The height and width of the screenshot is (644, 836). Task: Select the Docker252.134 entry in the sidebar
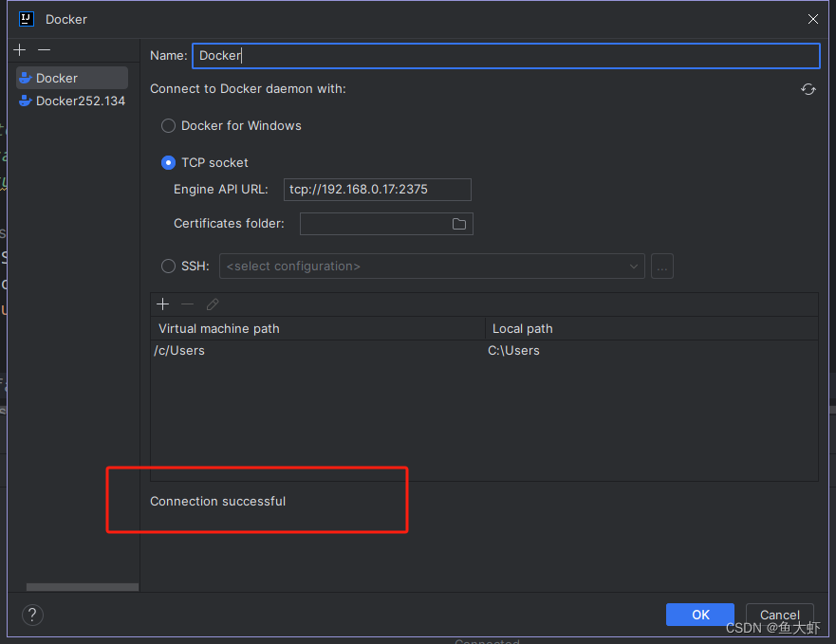pyautogui.click(x=72, y=101)
